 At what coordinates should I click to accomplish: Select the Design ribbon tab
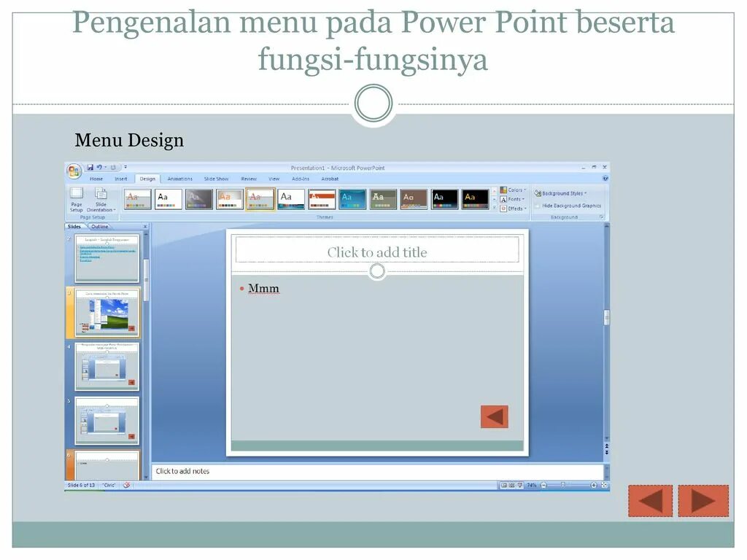coord(147,179)
